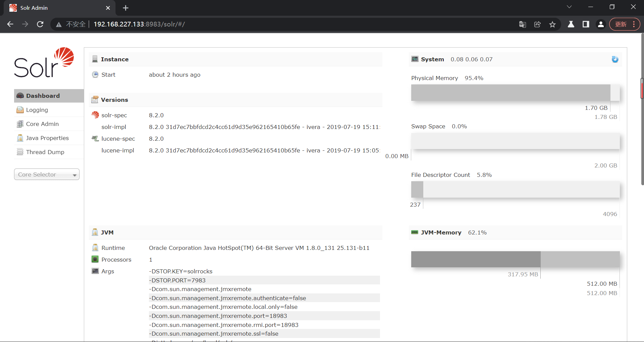Click the Runtime jar icon

coord(95,248)
